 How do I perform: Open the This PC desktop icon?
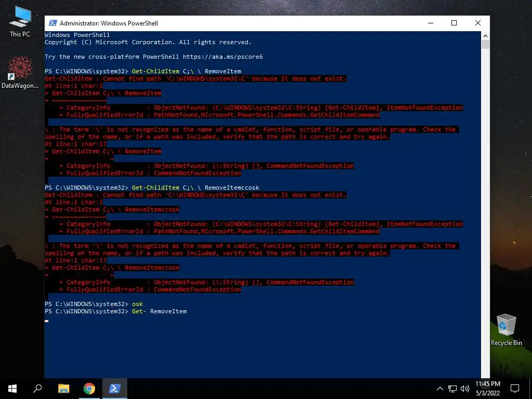click(x=20, y=22)
